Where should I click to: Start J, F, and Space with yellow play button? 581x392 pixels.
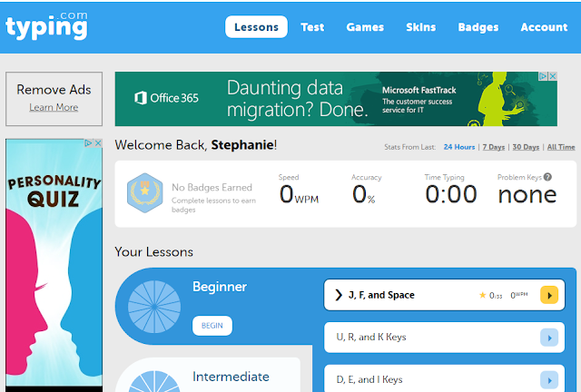click(x=549, y=295)
